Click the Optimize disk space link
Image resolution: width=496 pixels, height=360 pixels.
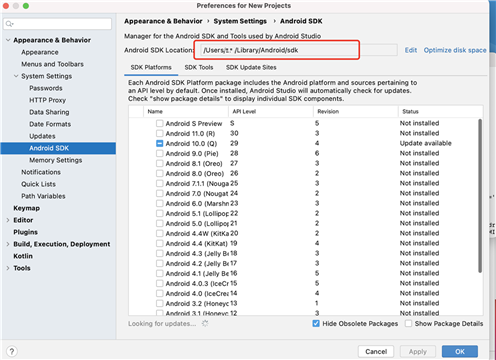click(x=455, y=50)
